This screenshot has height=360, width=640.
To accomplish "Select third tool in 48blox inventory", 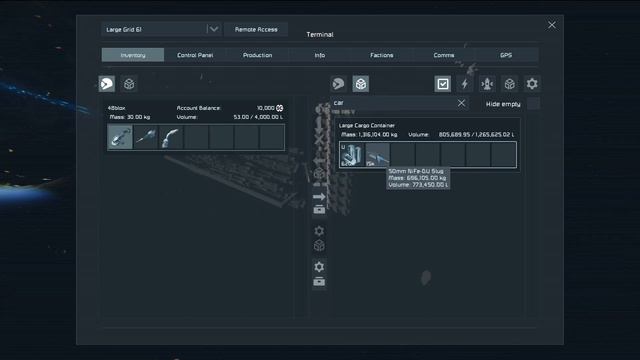I will pos(171,137).
